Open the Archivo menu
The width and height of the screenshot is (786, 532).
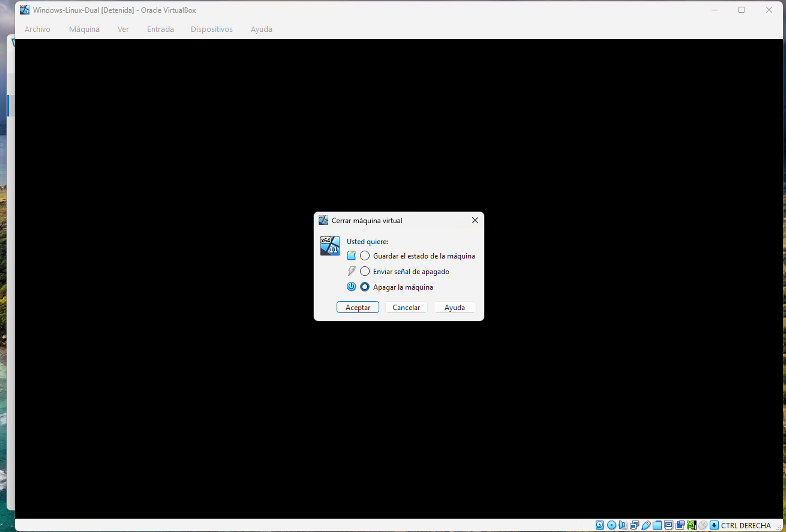pyautogui.click(x=37, y=29)
